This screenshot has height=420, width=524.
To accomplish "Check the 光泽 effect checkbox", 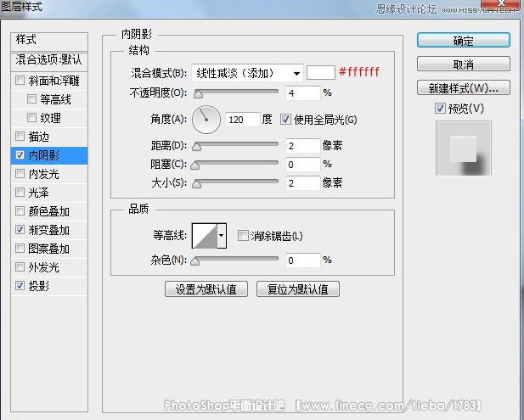I will (x=20, y=193).
